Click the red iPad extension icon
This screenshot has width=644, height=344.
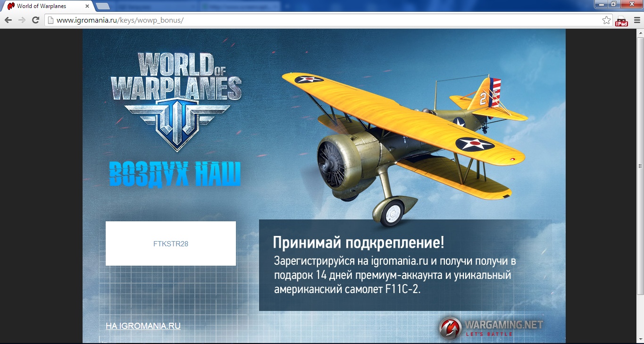click(622, 21)
